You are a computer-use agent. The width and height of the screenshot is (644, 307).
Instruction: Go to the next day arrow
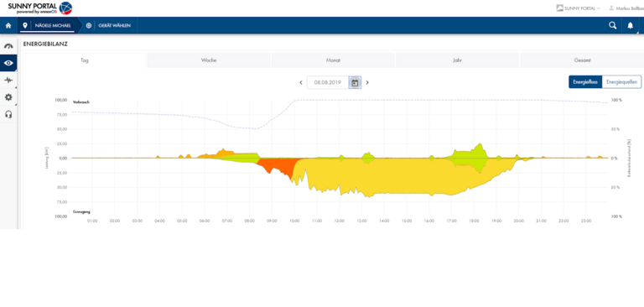click(367, 82)
